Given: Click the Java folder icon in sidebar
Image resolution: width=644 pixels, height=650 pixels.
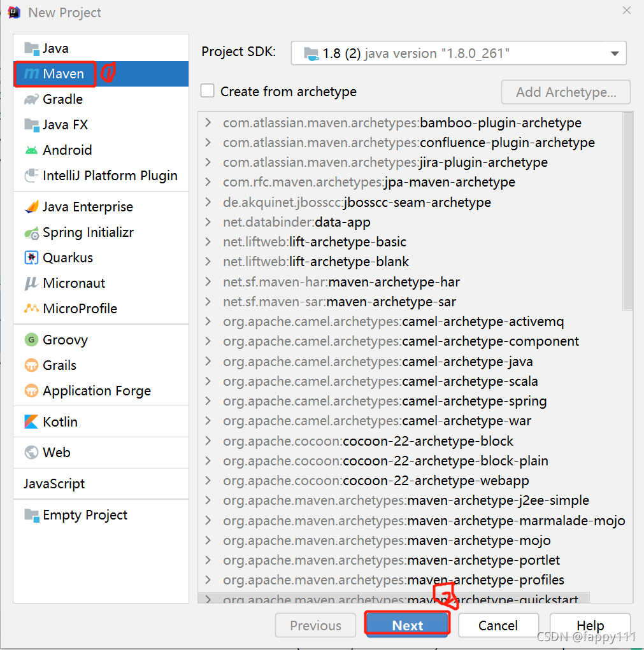Looking at the screenshot, I should 31,48.
